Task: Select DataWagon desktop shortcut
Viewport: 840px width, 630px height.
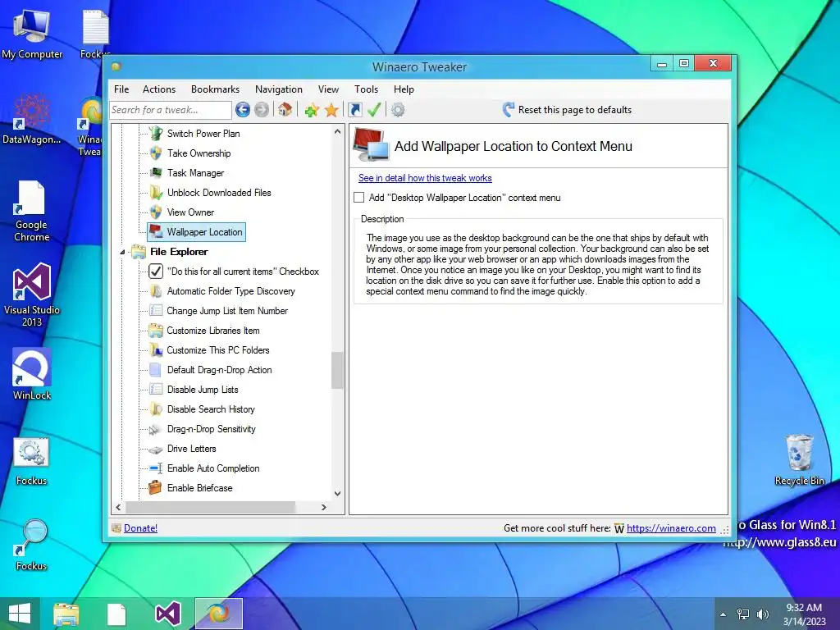Action: click(32, 118)
